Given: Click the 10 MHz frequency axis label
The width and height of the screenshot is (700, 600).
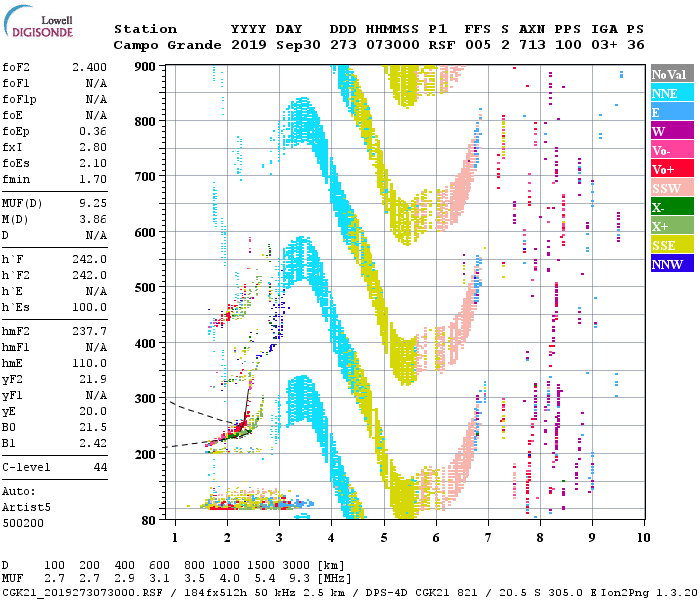Looking at the screenshot, I should point(643,538).
